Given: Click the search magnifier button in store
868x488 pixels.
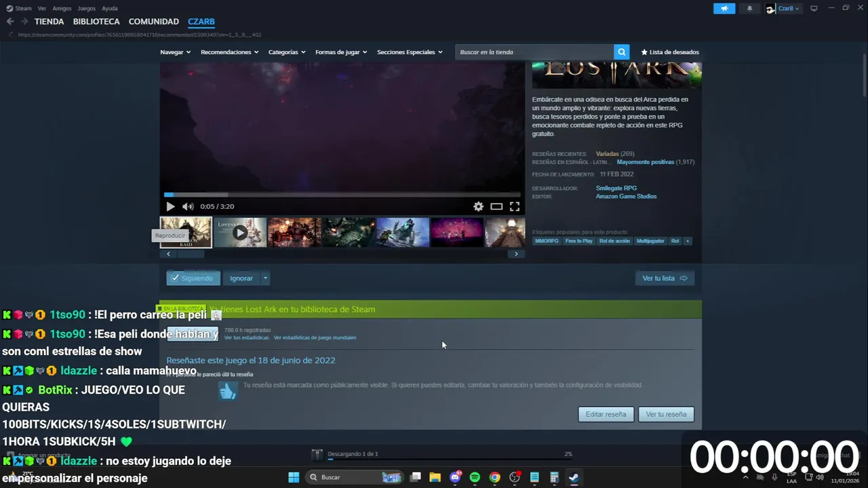Looking at the screenshot, I should 621,52.
